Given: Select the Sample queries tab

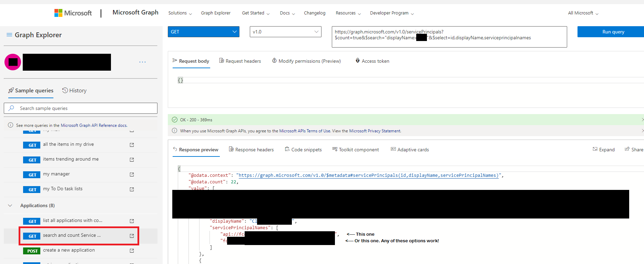Looking at the screenshot, I should (31, 91).
